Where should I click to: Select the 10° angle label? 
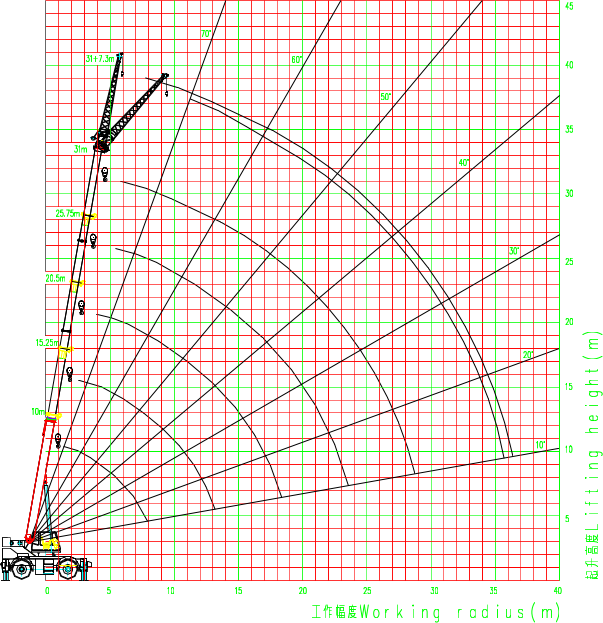point(540,445)
